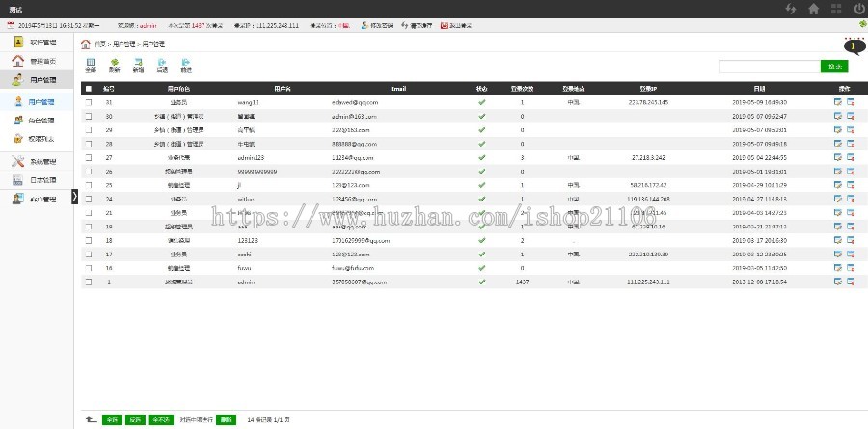Go to the home icon in top bar

click(813, 9)
